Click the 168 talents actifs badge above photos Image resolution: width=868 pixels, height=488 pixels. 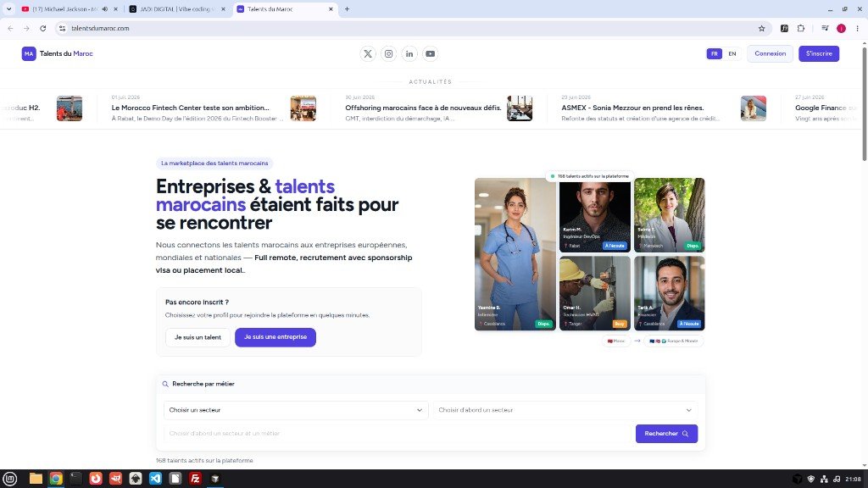point(590,176)
